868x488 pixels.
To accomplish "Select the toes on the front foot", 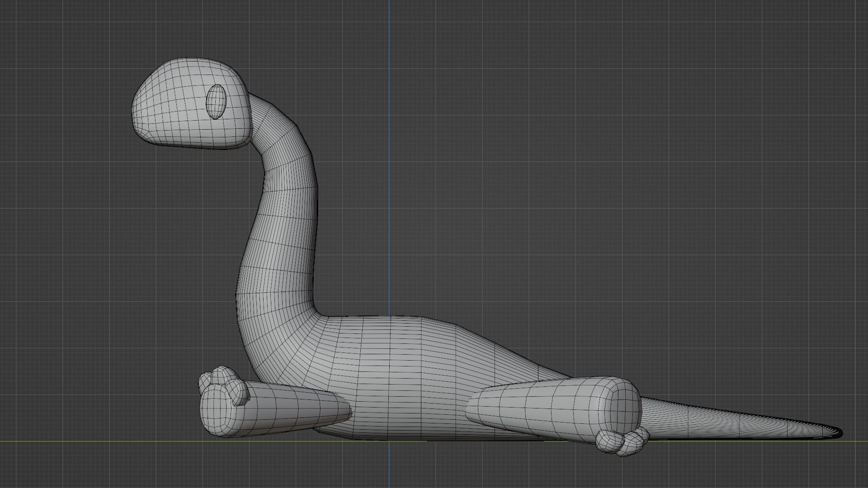I will pyautogui.click(x=225, y=385).
